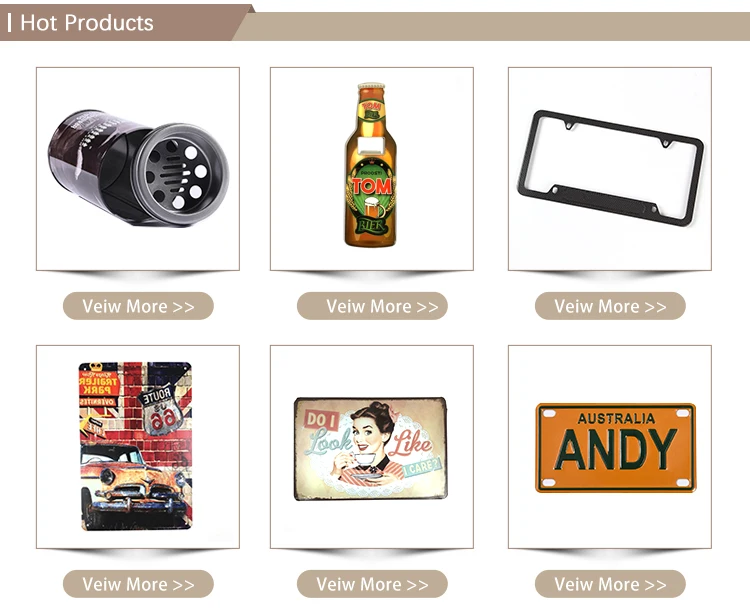The image size is (750, 613).
Task: Click the TOM label on the bottle opener
Action: click(372, 186)
